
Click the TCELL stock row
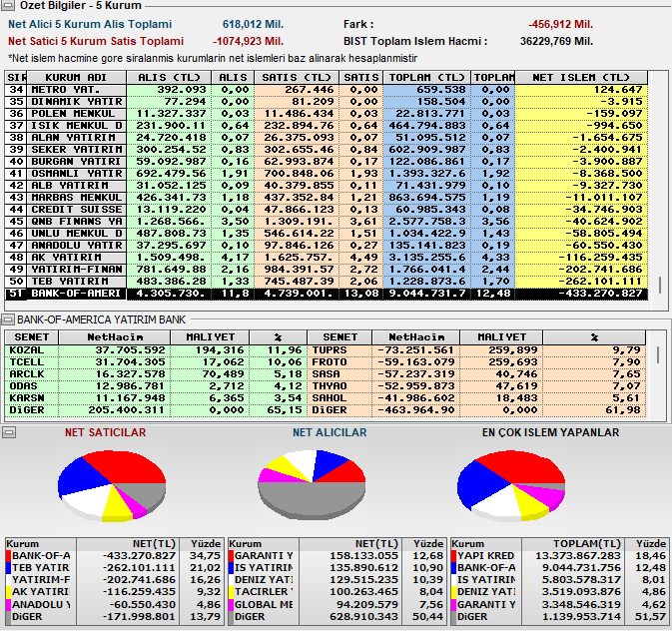point(156,362)
